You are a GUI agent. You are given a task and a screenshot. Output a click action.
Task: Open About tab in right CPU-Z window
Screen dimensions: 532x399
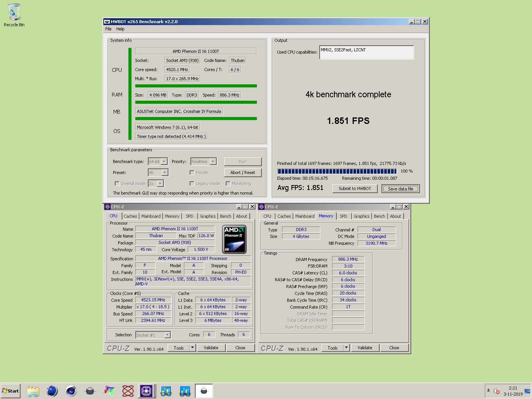click(x=395, y=216)
